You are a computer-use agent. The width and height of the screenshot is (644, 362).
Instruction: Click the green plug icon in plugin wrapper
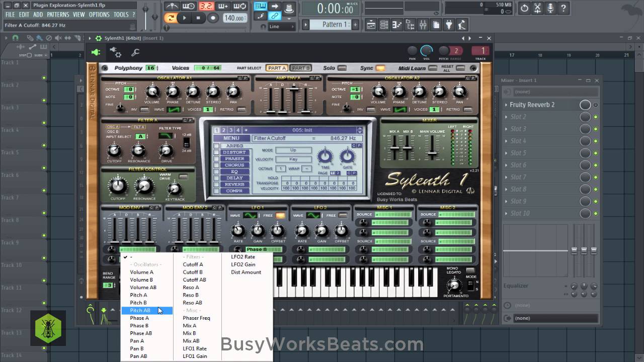pyautogui.click(x=96, y=52)
